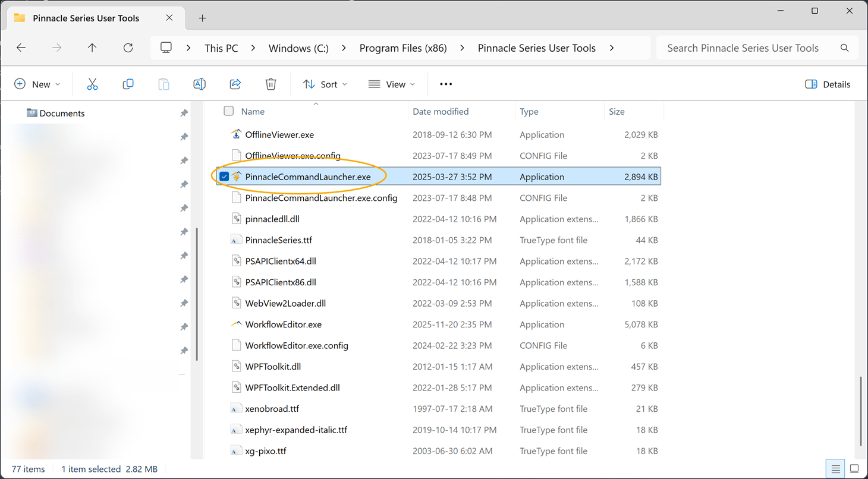This screenshot has height=479, width=868.
Task: Expand chevron after This PC breadcrumb
Action: tap(253, 48)
